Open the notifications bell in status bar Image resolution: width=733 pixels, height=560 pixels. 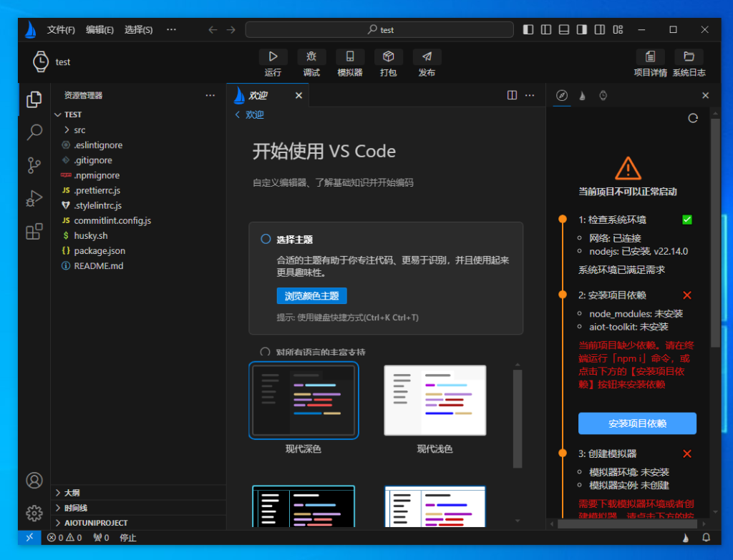point(706,538)
